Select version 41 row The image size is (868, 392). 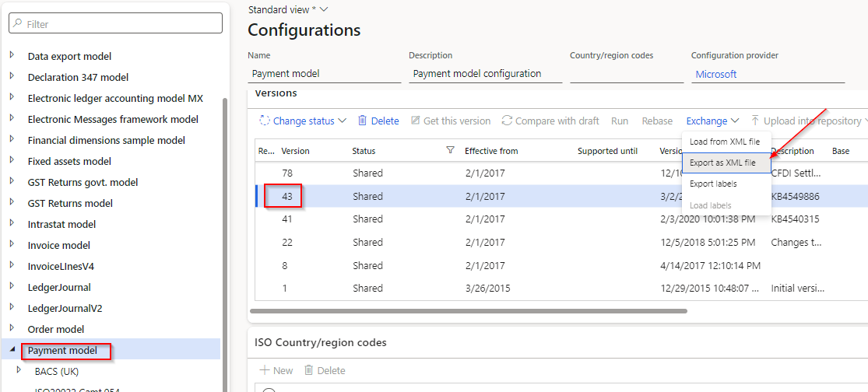point(561,219)
